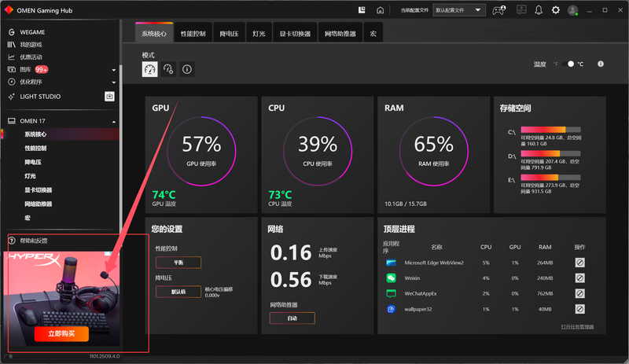This screenshot has height=364, width=629.
Task: Open 打开任务管理器 task manager link
Action: 577,326
